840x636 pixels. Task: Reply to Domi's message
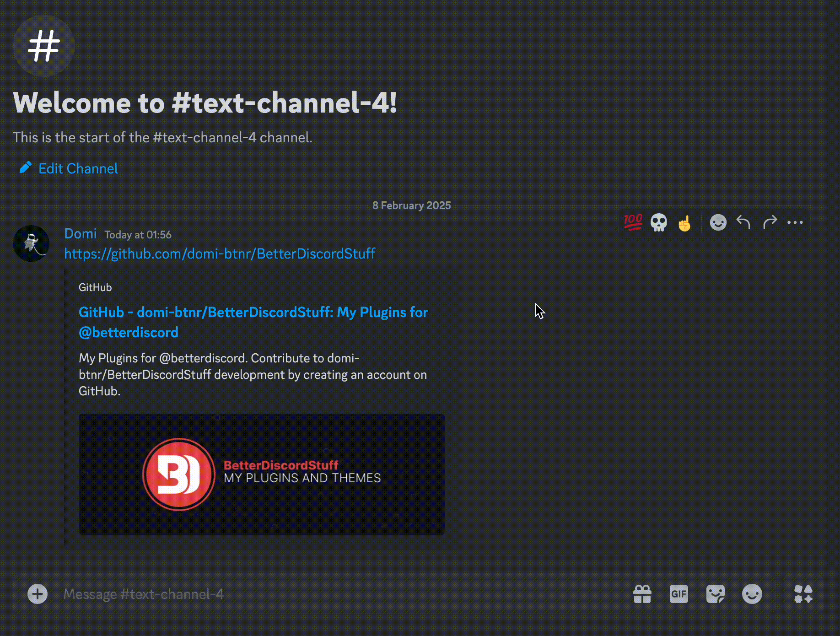point(743,222)
